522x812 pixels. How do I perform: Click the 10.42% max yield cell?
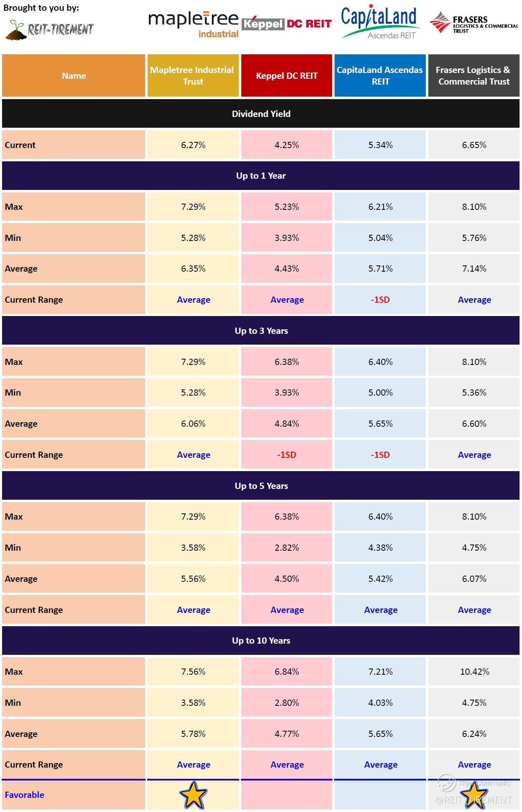tap(474, 672)
